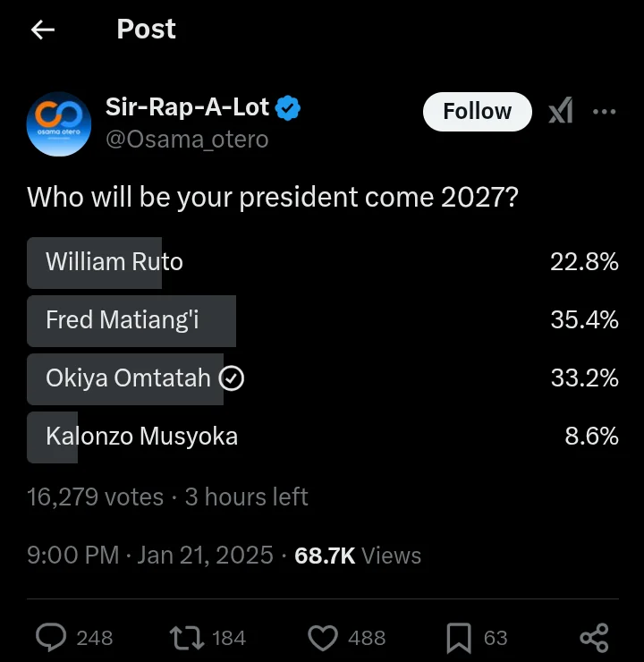Open the Osama otero profile picture
Viewport: 644px width, 662px height.
(59, 124)
